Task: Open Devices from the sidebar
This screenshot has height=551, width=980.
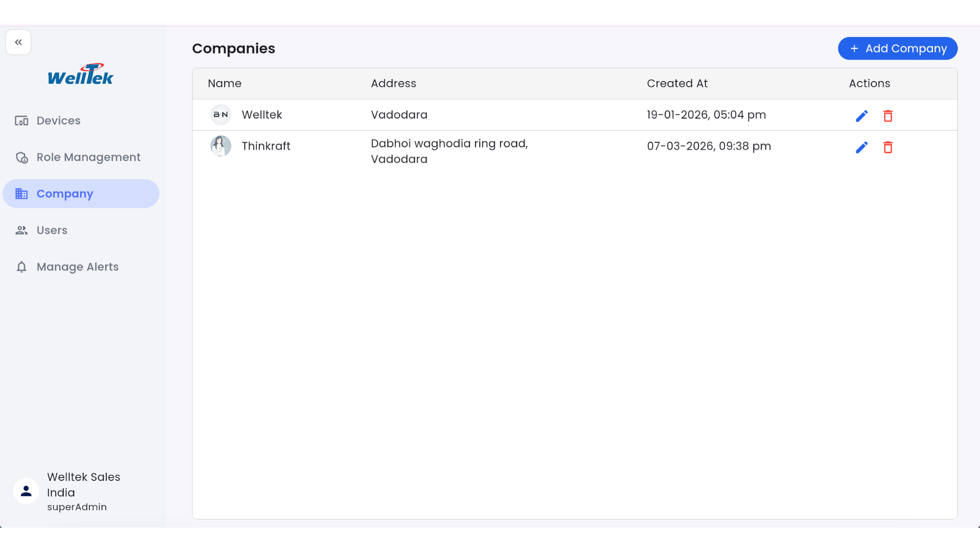Action: point(58,121)
